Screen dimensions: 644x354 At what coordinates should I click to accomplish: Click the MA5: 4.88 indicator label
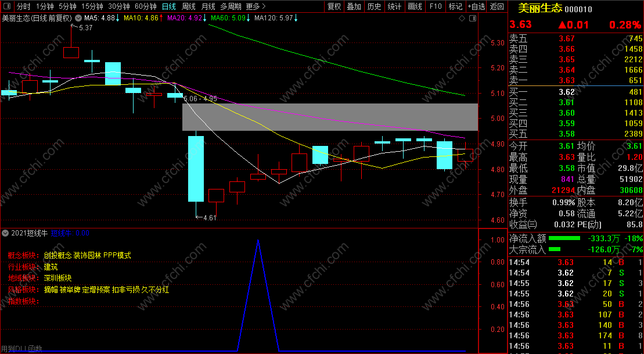point(102,18)
